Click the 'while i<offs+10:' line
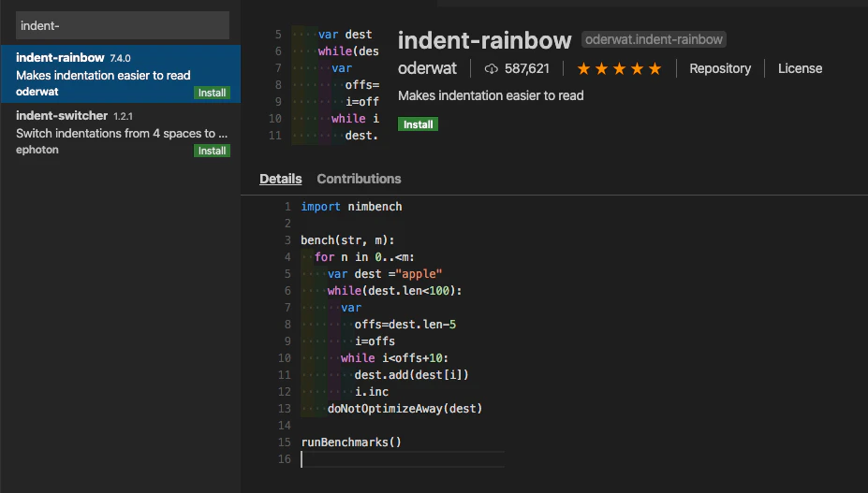This screenshot has height=493, width=868. (x=395, y=358)
